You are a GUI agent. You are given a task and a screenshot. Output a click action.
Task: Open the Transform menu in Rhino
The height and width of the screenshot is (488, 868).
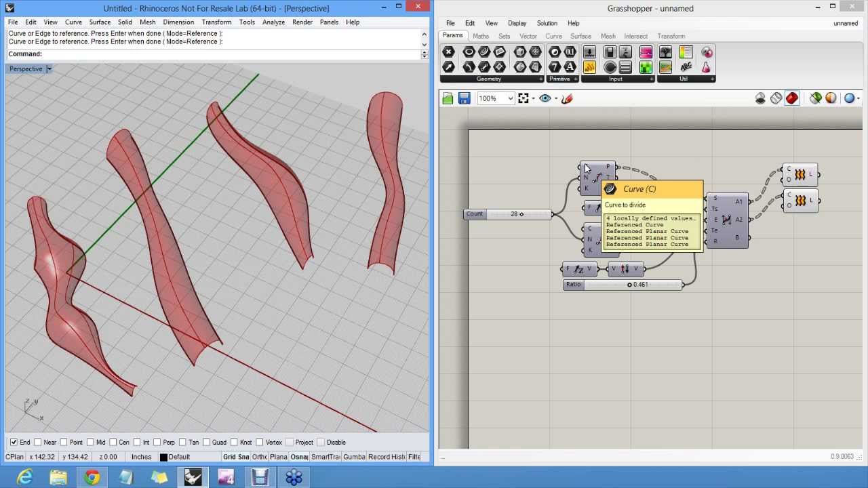216,22
